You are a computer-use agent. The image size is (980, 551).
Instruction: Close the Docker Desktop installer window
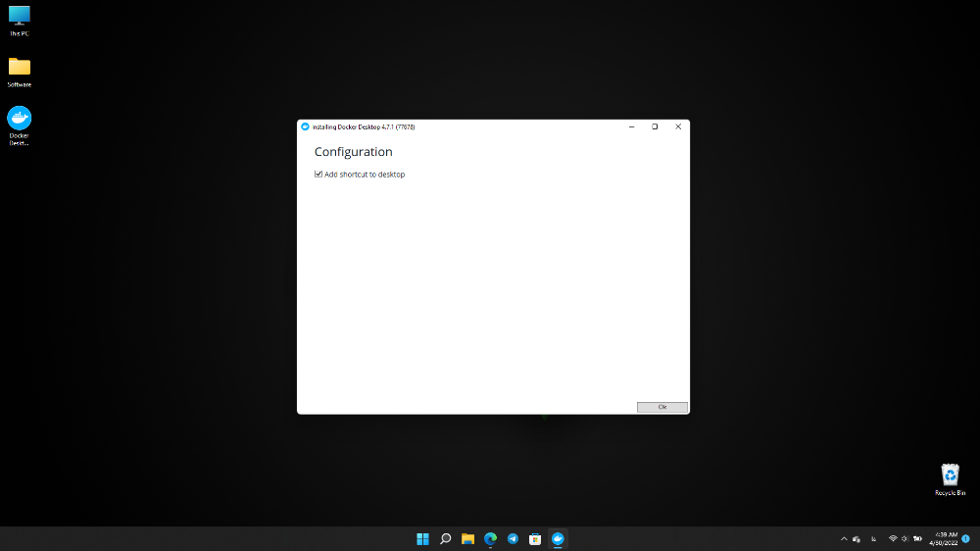click(x=678, y=126)
